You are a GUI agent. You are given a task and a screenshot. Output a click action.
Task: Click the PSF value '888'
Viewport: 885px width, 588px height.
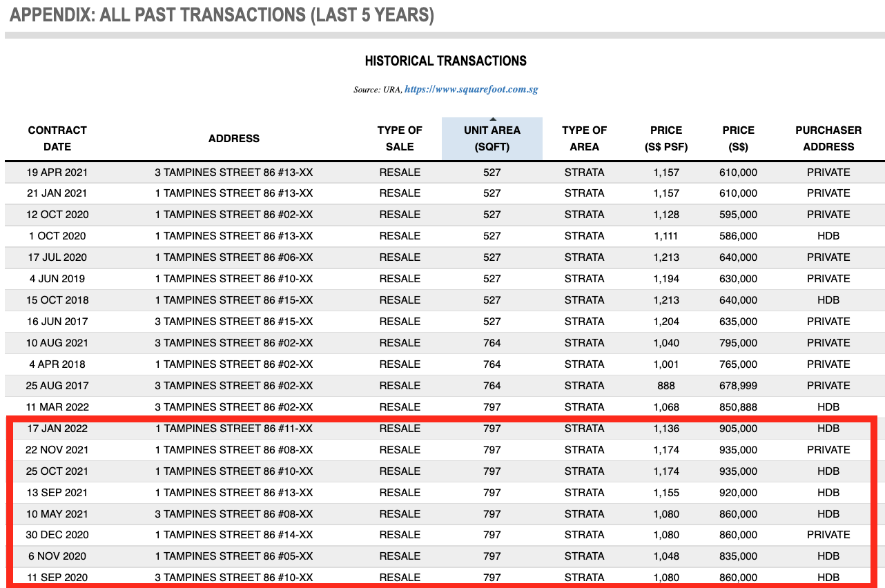click(x=666, y=386)
